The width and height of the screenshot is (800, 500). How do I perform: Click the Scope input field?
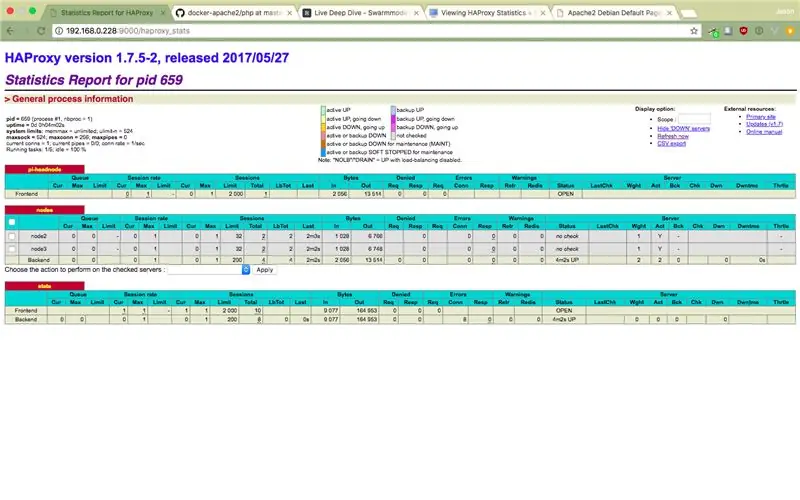pyautogui.click(x=694, y=119)
